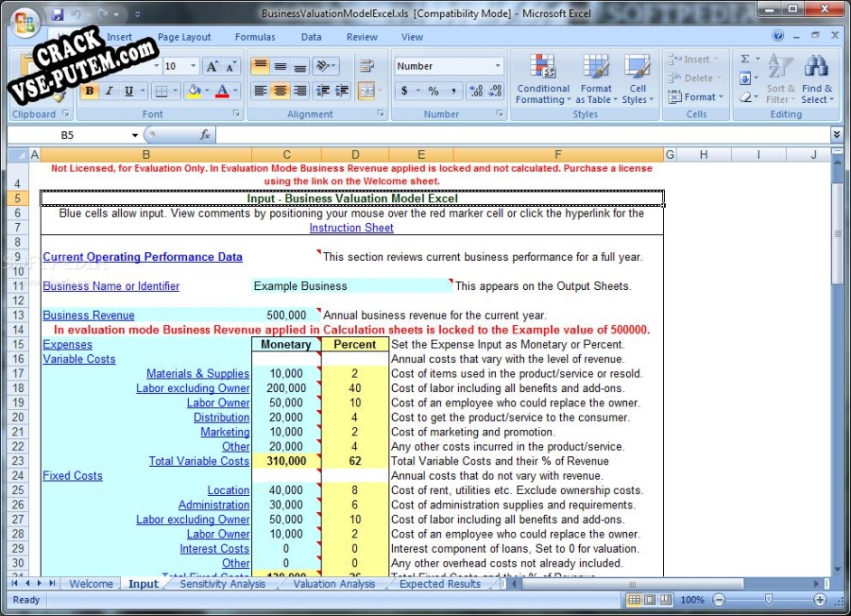Increase decimal places
The width and height of the screenshot is (851, 616).
coord(476,90)
